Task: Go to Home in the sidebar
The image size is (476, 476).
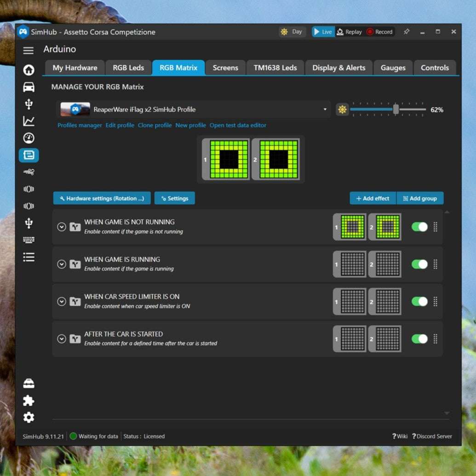Action: [x=29, y=70]
